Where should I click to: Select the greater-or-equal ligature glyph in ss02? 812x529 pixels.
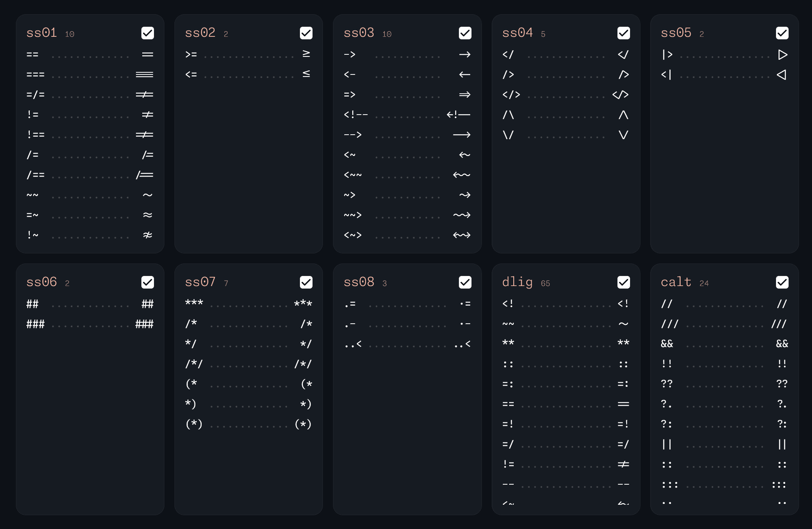(x=306, y=54)
